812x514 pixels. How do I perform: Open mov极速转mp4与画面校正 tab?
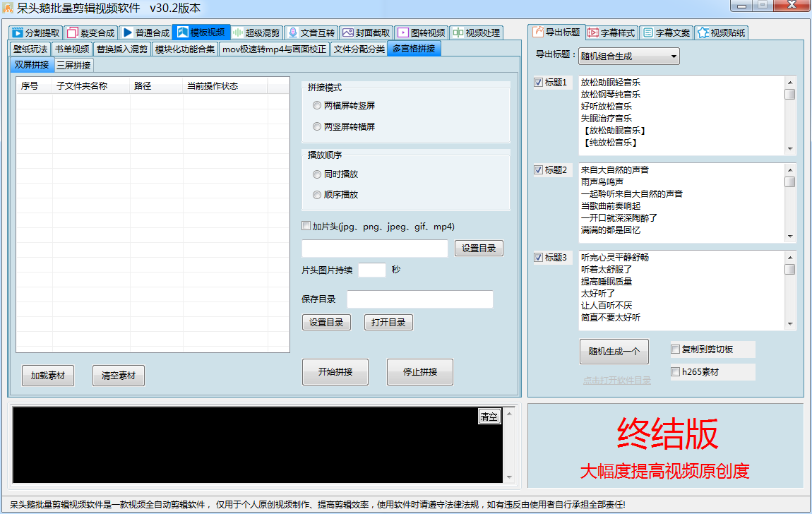275,49
